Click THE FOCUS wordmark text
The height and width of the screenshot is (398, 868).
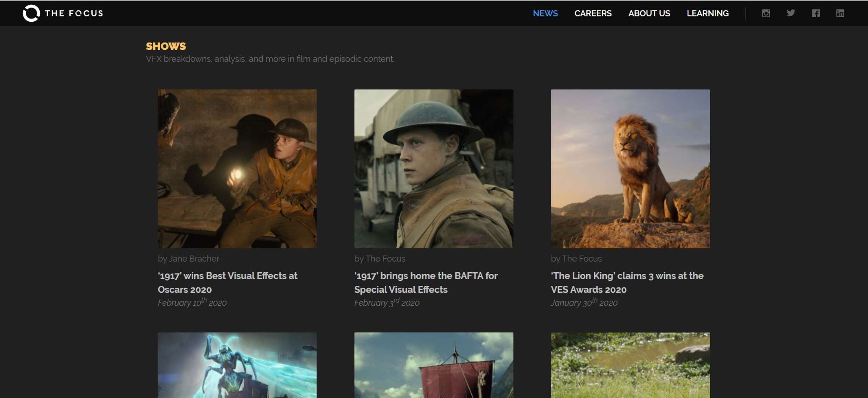point(74,14)
